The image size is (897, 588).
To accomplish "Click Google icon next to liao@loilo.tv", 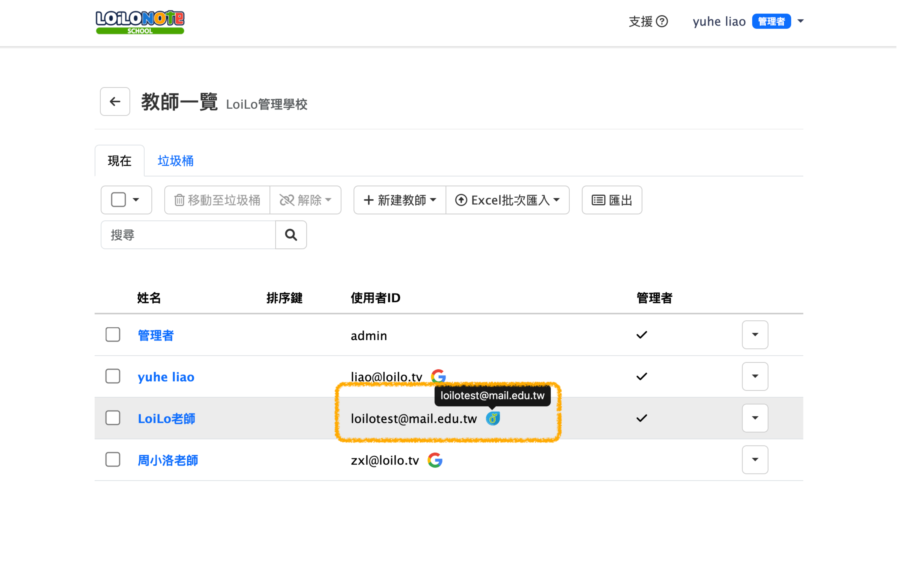I will (x=438, y=376).
